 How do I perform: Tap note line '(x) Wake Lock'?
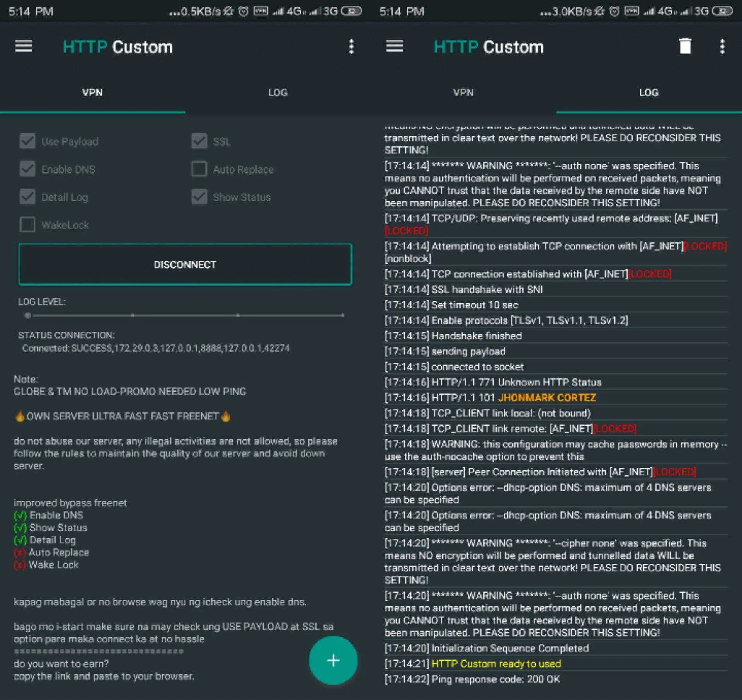pos(46,565)
